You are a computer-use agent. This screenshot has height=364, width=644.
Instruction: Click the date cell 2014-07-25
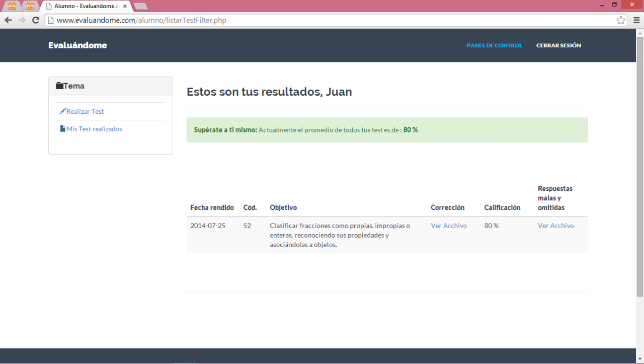208,226
